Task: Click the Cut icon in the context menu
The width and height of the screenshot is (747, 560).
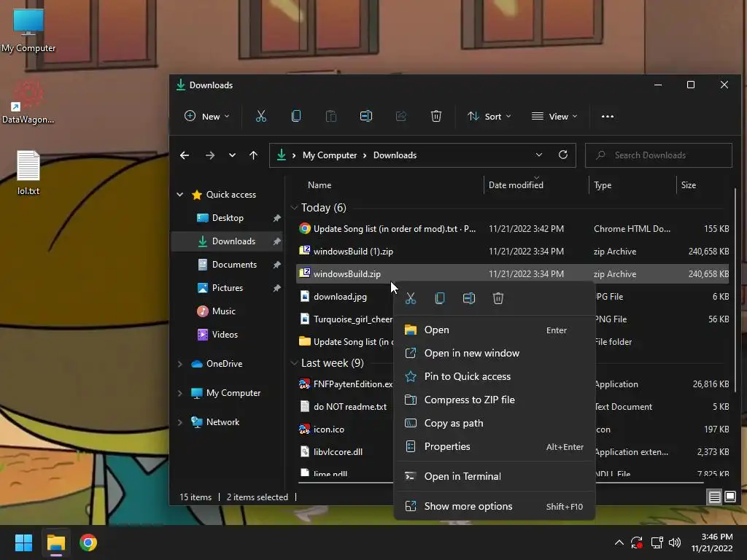Action: (x=411, y=298)
